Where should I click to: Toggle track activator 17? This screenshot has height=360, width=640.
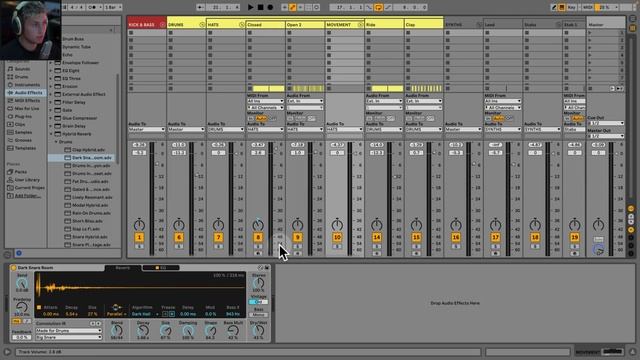[496, 237]
